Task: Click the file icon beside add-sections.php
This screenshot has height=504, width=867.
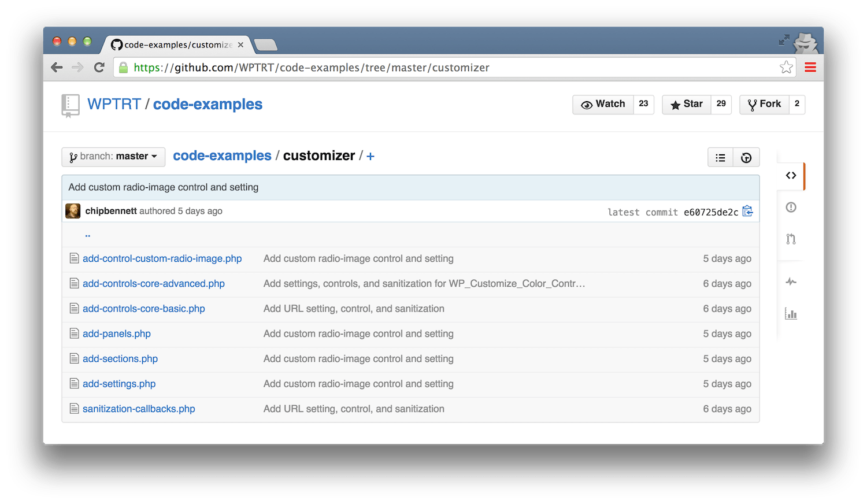Action: pos(74,358)
